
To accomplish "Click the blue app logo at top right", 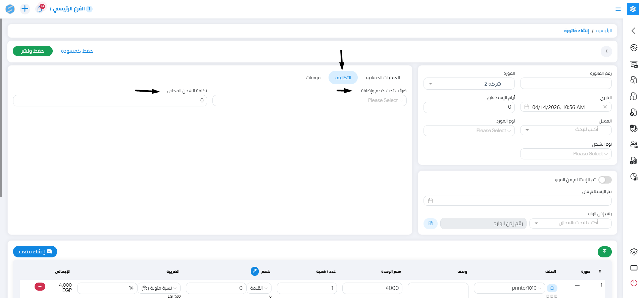I will [633, 9].
